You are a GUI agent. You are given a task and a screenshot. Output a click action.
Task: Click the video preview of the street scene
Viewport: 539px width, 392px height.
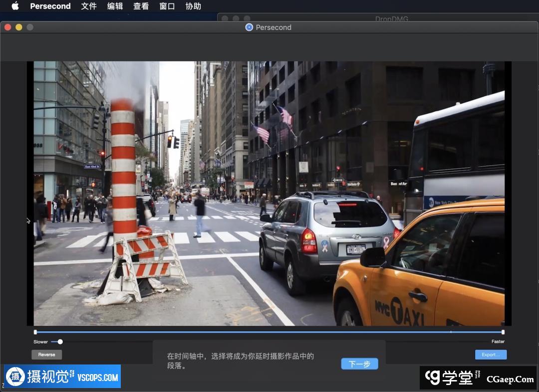tap(269, 194)
